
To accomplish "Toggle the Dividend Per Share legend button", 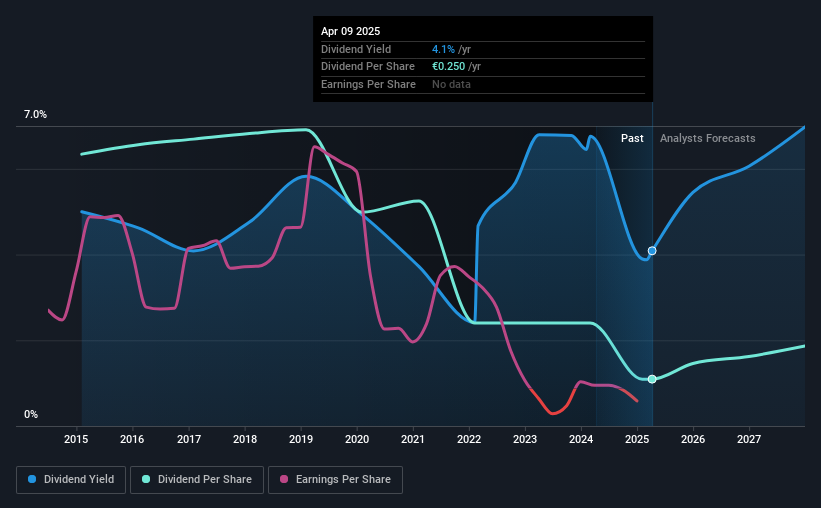I will point(197,480).
